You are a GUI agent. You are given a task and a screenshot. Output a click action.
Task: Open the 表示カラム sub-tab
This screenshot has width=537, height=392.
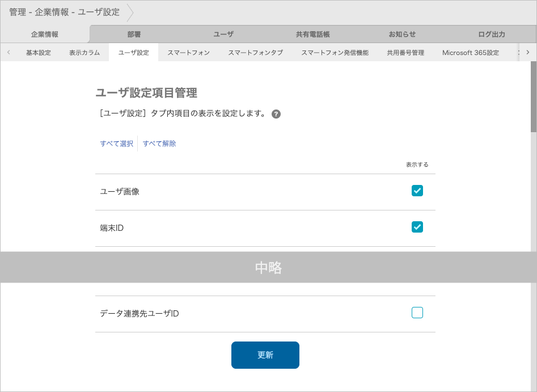(84, 53)
